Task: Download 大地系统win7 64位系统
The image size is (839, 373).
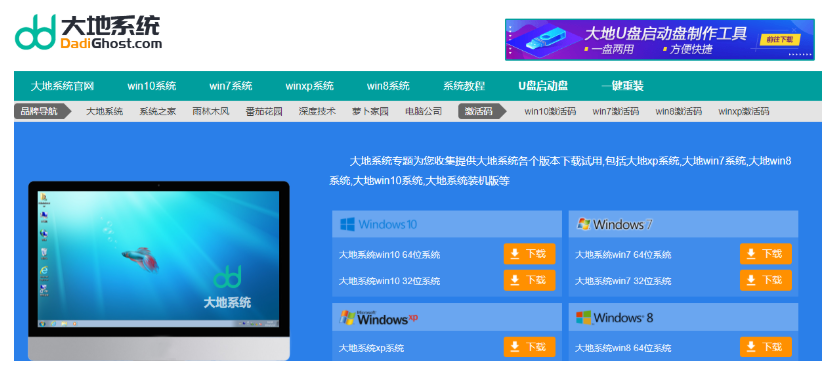Action: 766,254
